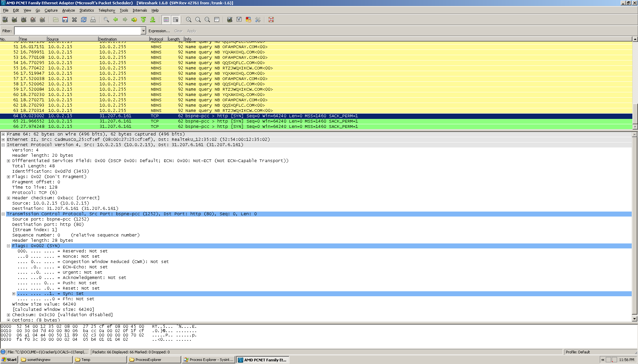
Task: Close this capture file icon
Action: [x=74, y=20]
